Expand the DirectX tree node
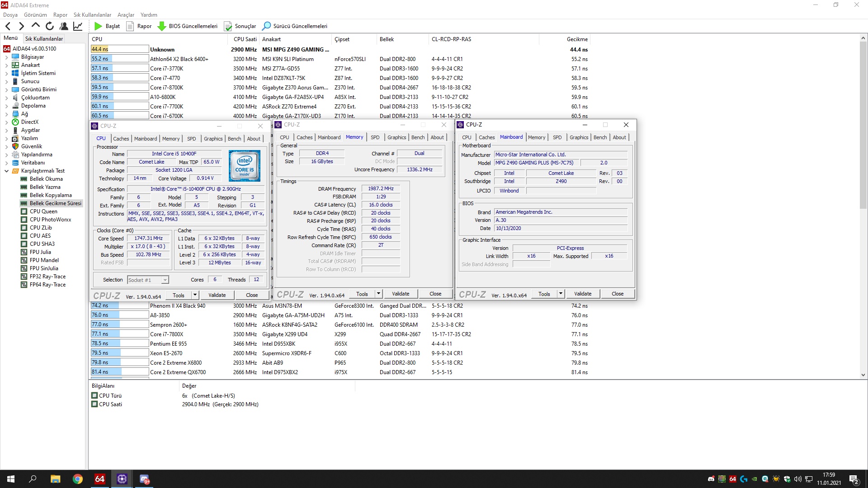Viewport: 868px width, 488px height. click(6, 122)
